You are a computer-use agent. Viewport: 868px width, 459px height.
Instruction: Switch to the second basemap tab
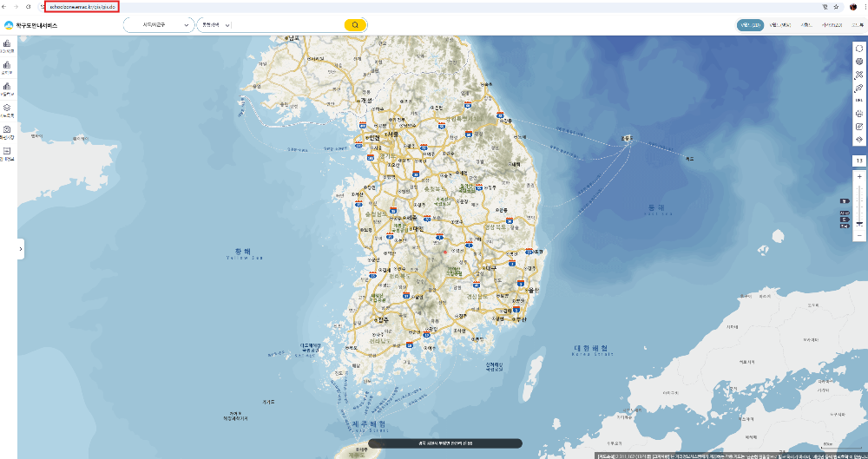781,25
